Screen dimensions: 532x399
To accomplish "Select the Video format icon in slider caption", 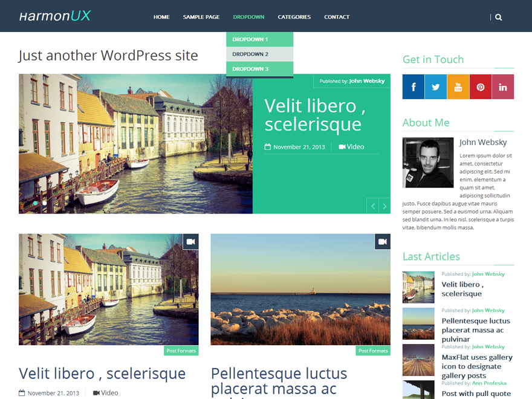I will click(x=343, y=146).
